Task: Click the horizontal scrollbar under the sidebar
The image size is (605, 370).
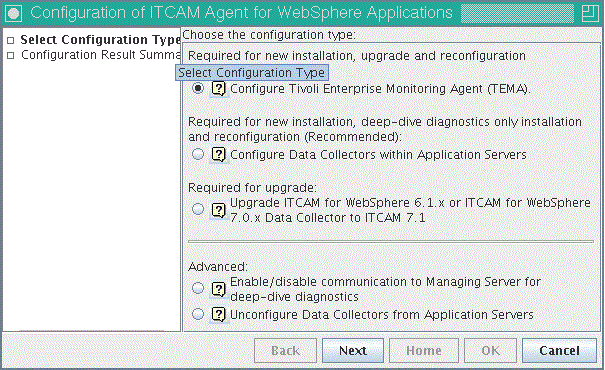Action: tap(91, 330)
